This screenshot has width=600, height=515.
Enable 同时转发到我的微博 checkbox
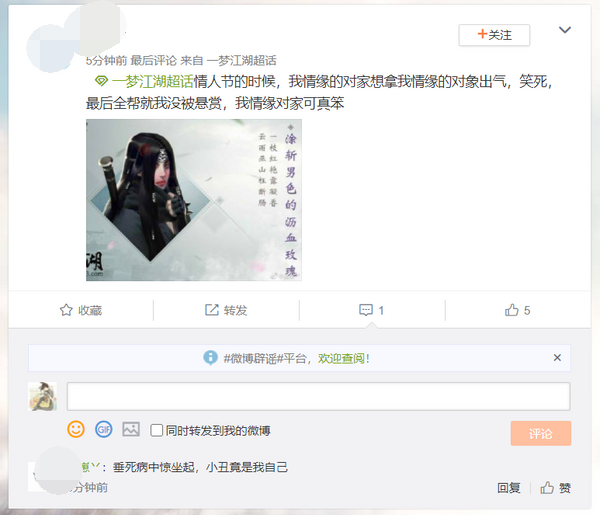coord(156,430)
